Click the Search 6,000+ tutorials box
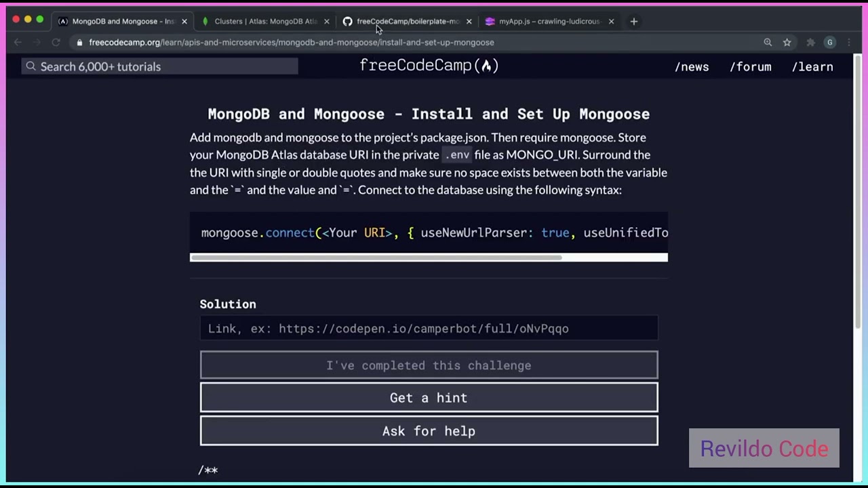This screenshot has width=868, height=488. point(159,66)
